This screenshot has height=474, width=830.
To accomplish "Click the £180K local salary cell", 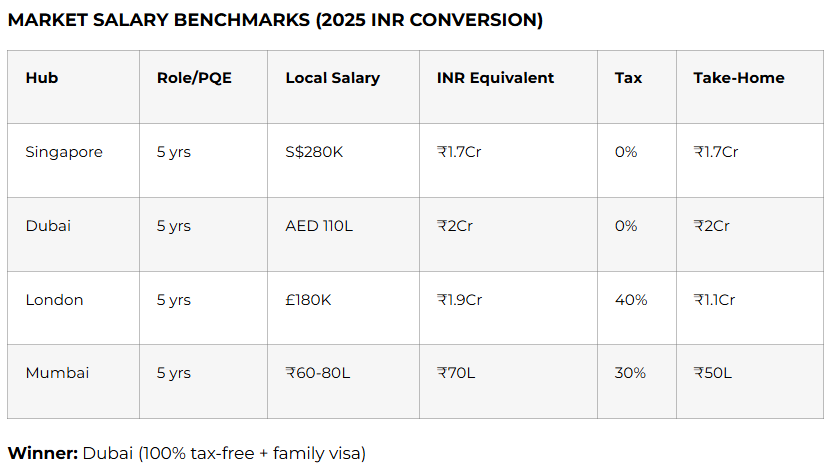I will pos(308,300).
